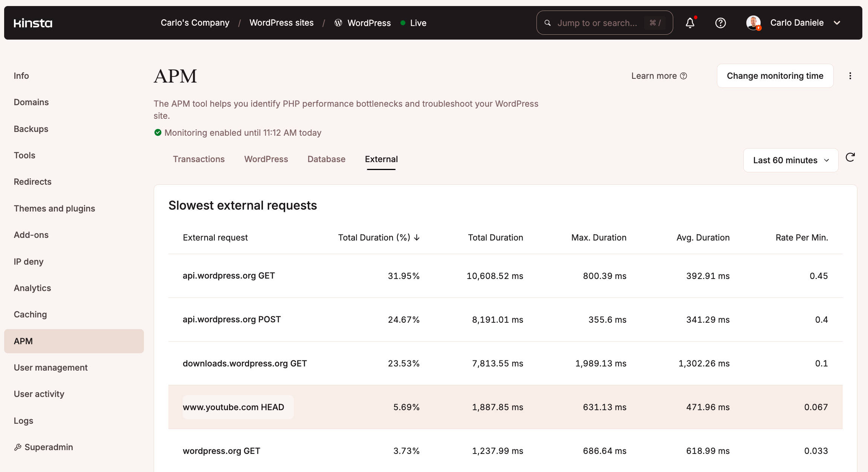This screenshot has height=472, width=868.
Task: Open the help question mark icon
Action: (720, 23)
